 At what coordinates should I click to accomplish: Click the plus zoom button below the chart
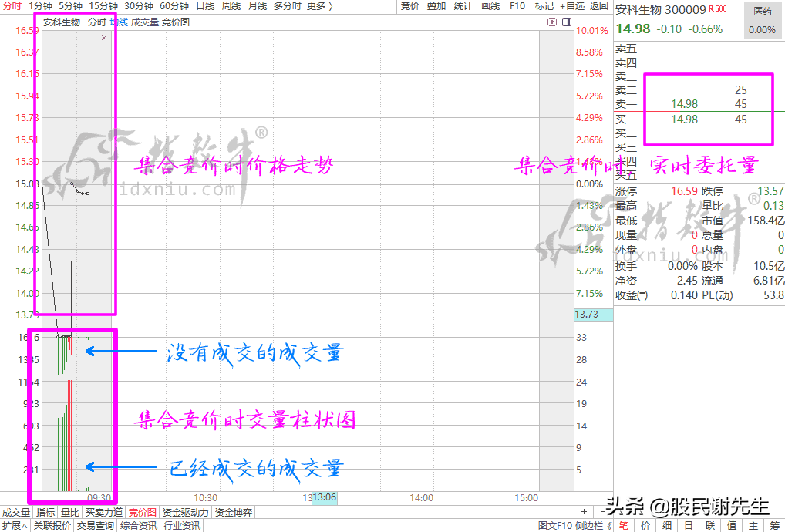[584, 511]
